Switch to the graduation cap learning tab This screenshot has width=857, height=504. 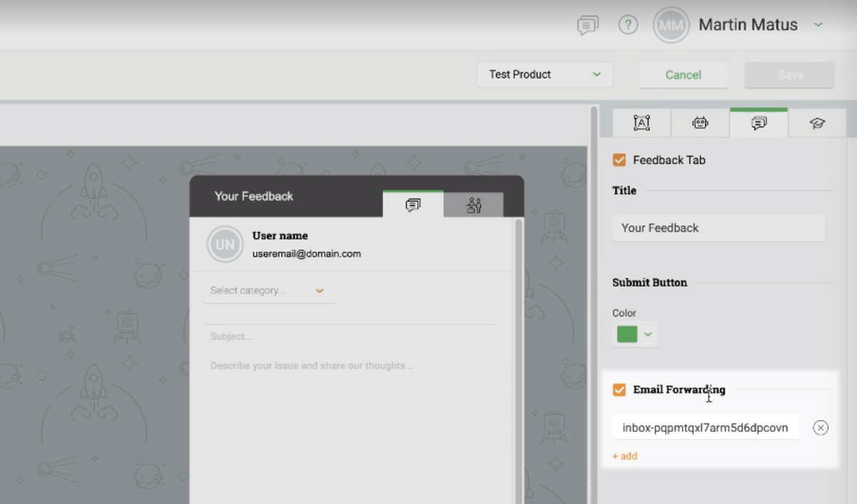click(818, 123)
